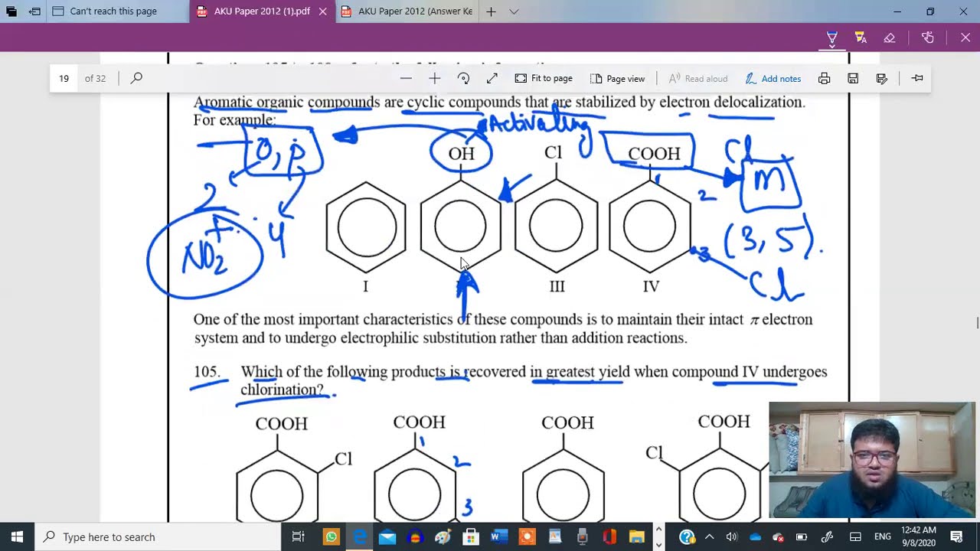Open a new browser tab

[x=491, y=11]
